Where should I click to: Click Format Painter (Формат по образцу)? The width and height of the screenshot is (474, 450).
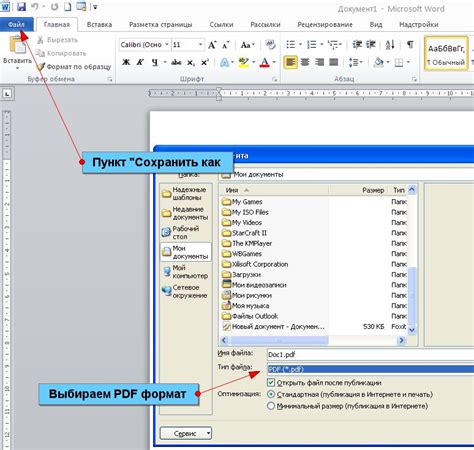coord(74,67)
